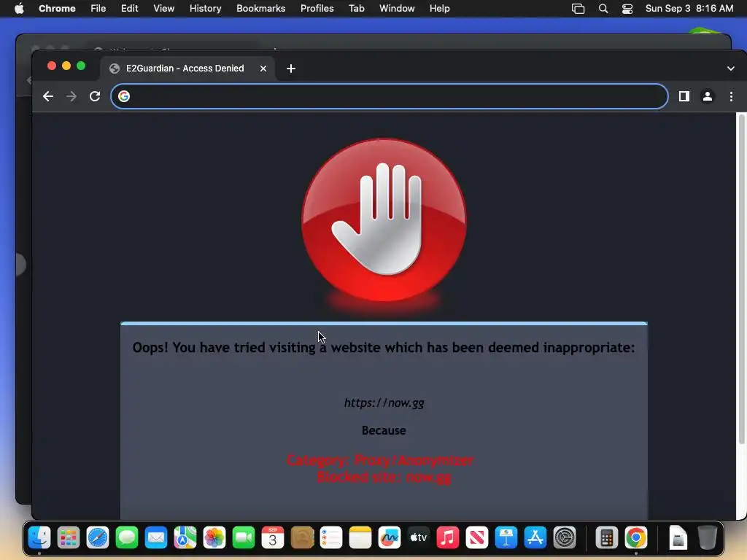Open Safari from the dock
The image size is (747, 560).
pyautogui.click(x=98, y=538)
